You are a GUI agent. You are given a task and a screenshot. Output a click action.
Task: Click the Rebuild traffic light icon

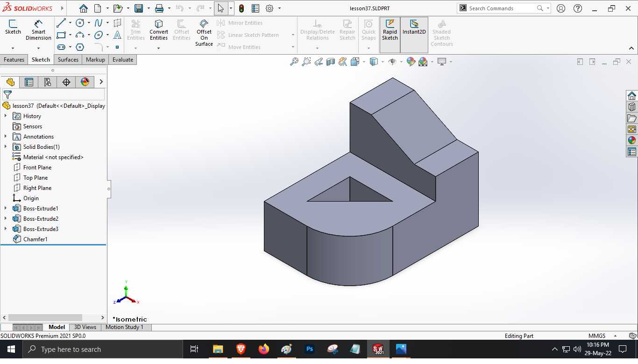241,8
